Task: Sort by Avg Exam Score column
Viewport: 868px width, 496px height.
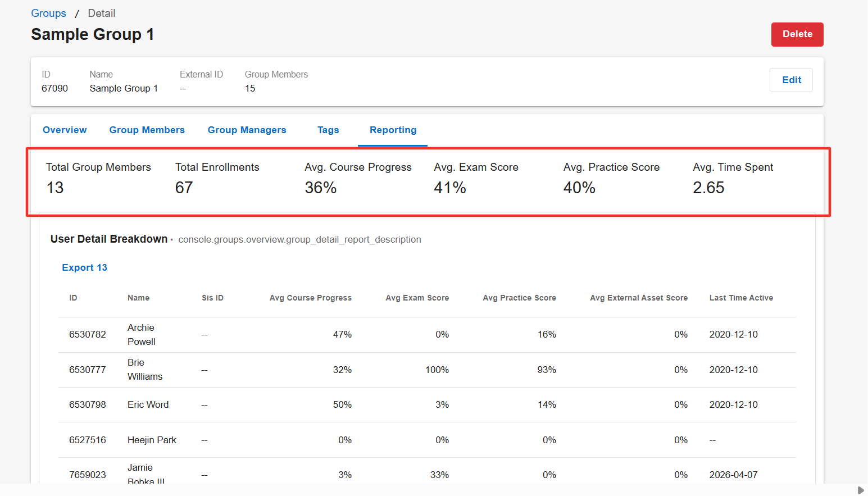Action: coord(417,298)
